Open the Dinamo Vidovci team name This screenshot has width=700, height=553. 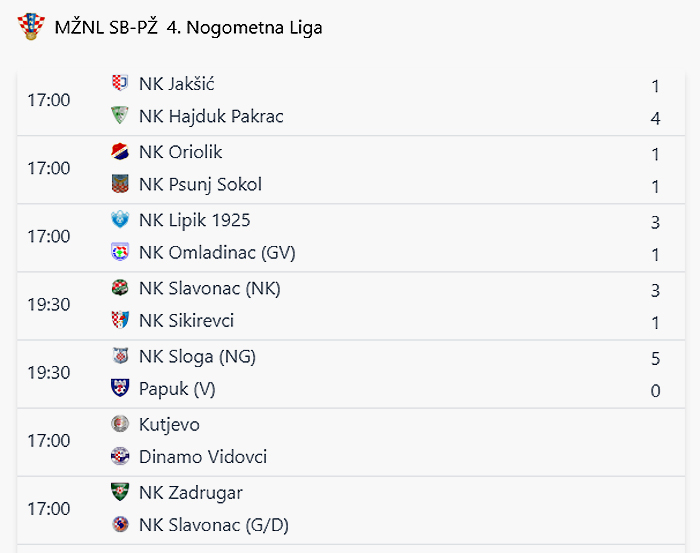[x=203, y=457]
